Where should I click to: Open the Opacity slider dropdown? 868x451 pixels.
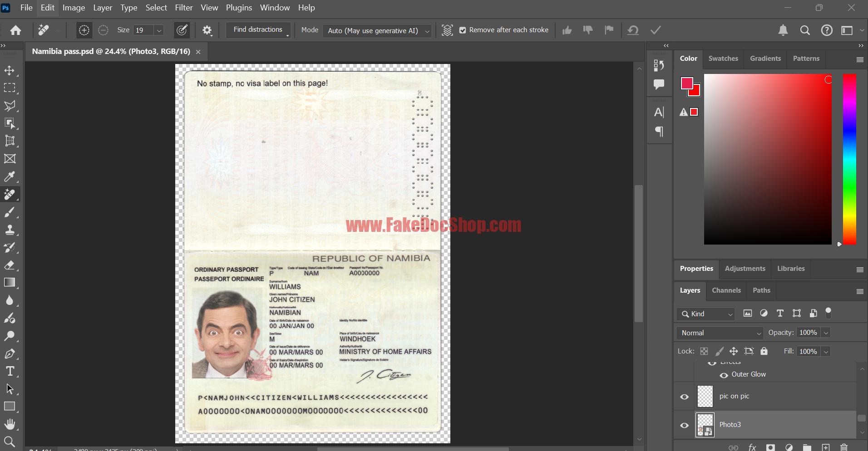(826, 333)
